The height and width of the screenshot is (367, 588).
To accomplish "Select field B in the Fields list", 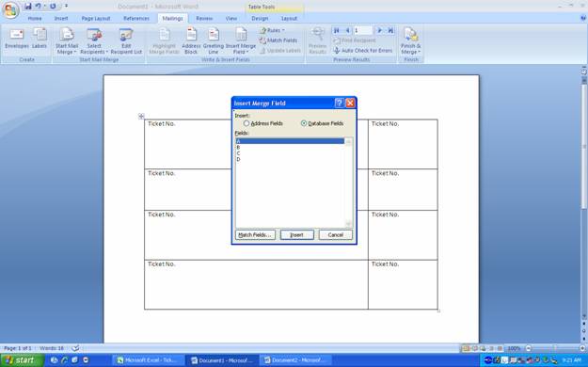I will coord(290,147).
